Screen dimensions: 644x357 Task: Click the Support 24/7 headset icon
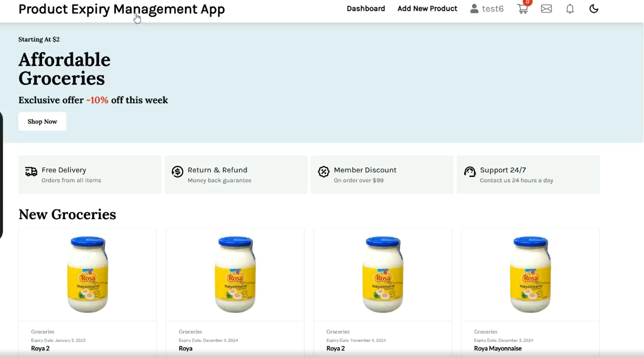(x=470, y=172)
